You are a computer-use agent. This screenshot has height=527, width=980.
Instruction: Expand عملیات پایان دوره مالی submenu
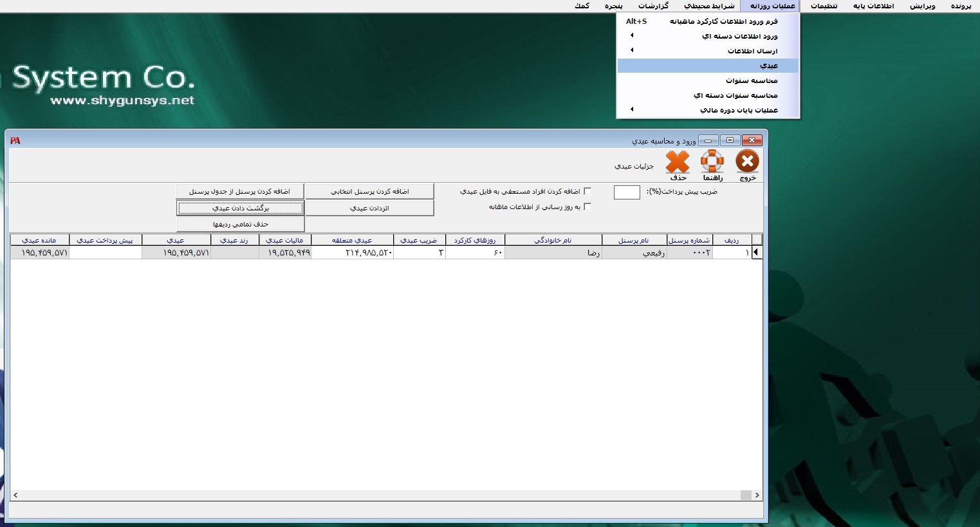[x=632, y=110]
